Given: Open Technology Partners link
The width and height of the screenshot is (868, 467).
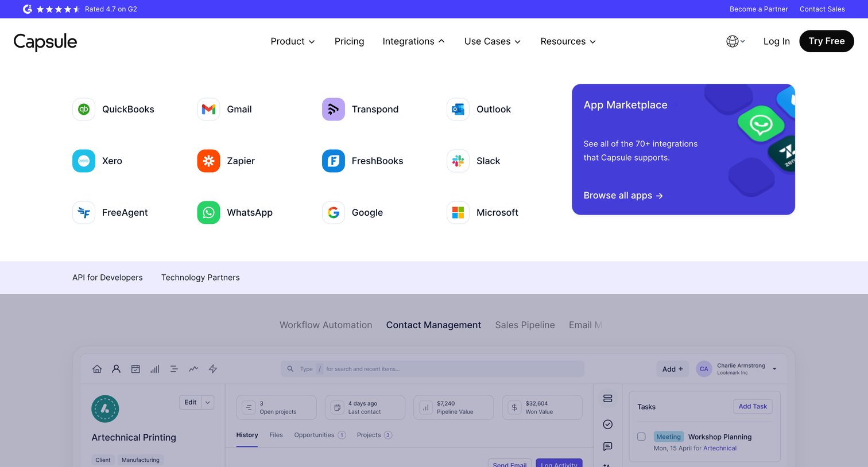Looking at the screenshot, I should 200,278.
